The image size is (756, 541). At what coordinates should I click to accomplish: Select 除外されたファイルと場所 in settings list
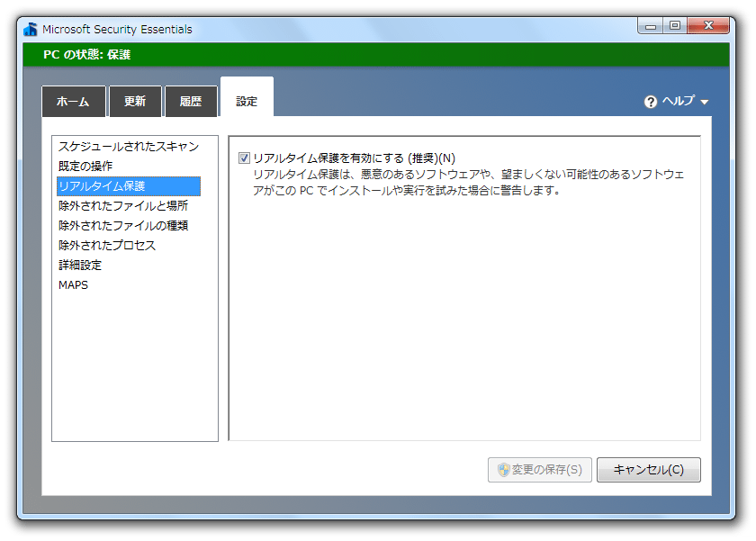coord(129,206)
